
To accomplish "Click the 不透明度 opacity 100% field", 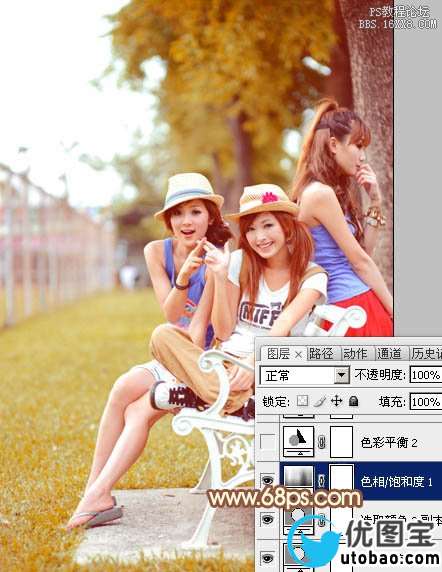I will point(426,375).
